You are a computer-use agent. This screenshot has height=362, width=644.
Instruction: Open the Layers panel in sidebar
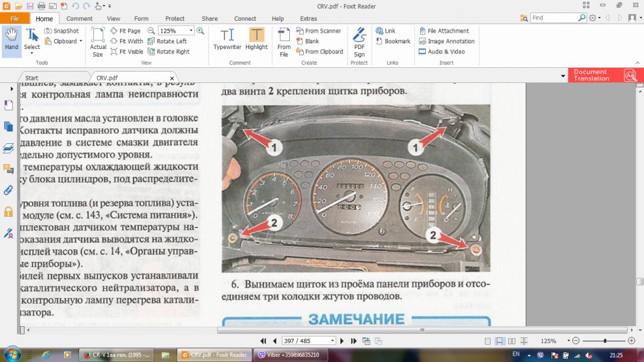tap(9, 148)
